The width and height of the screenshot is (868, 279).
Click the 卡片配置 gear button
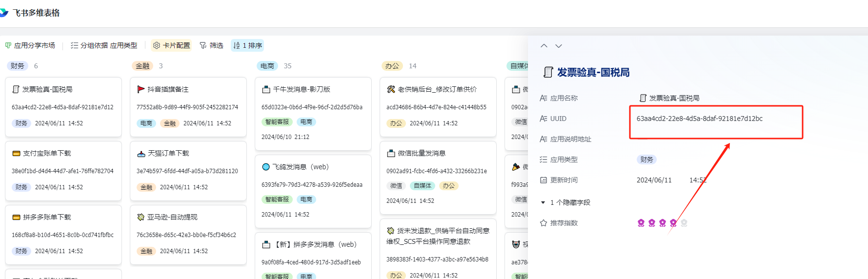tap(171, 45)
